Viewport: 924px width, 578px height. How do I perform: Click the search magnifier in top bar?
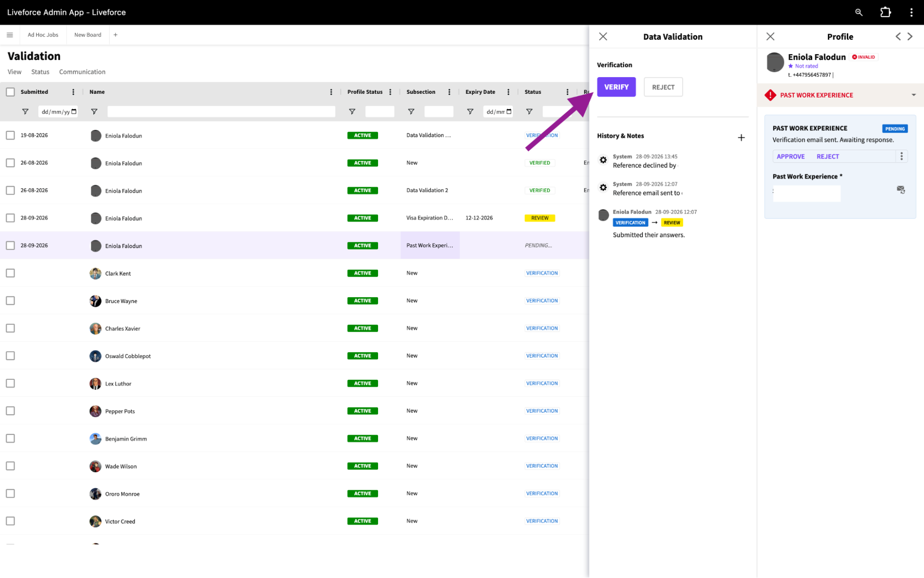(x=858, y=12)
